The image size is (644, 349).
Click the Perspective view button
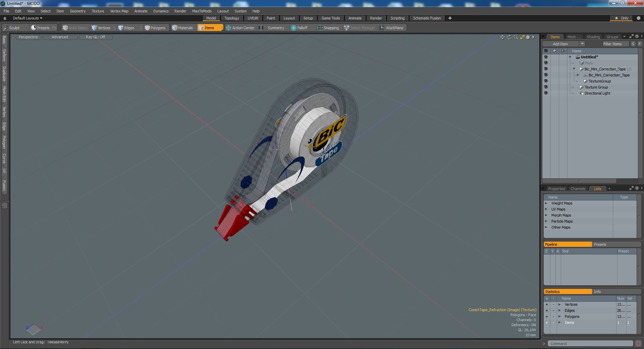pyautogui.click(x=28, y=37)
